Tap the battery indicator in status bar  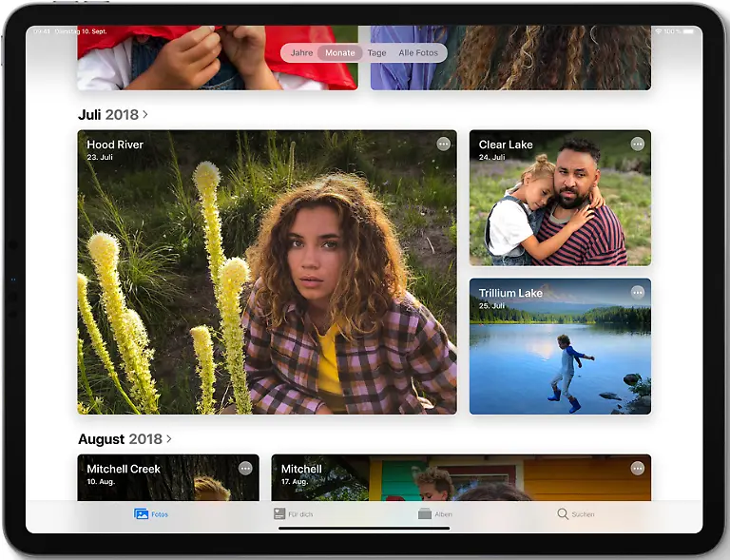click(x=690, y=31)
